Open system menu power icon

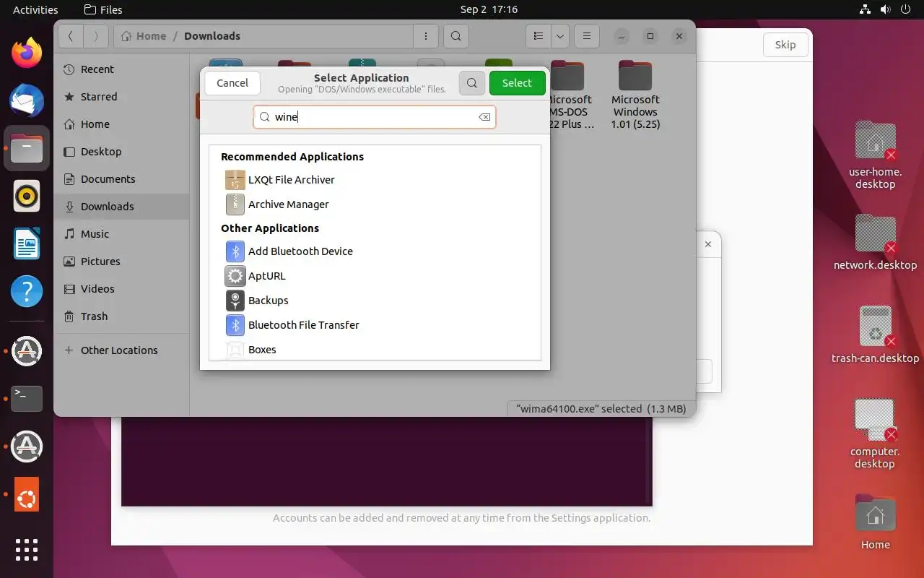906,9
